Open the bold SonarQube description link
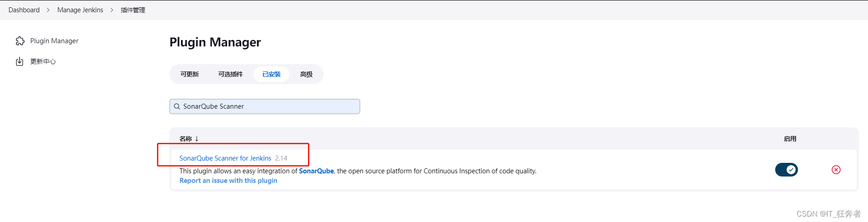 tap(316, 171)
